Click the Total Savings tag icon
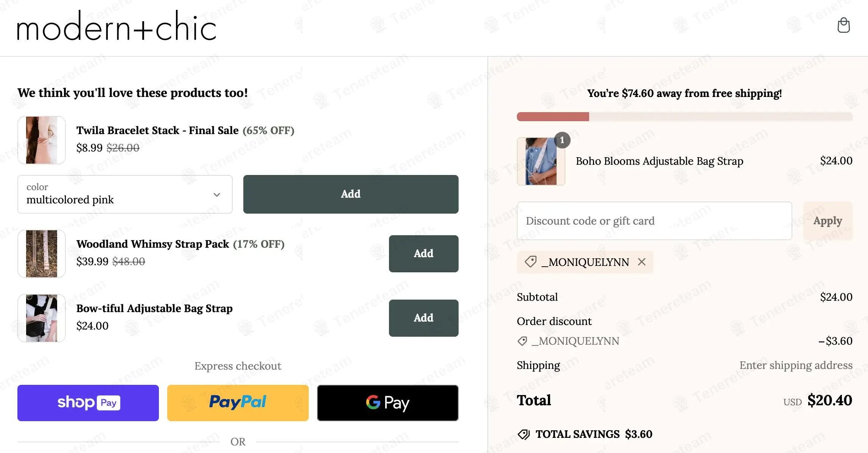This screenshot has width=868, height=453. 524,434
